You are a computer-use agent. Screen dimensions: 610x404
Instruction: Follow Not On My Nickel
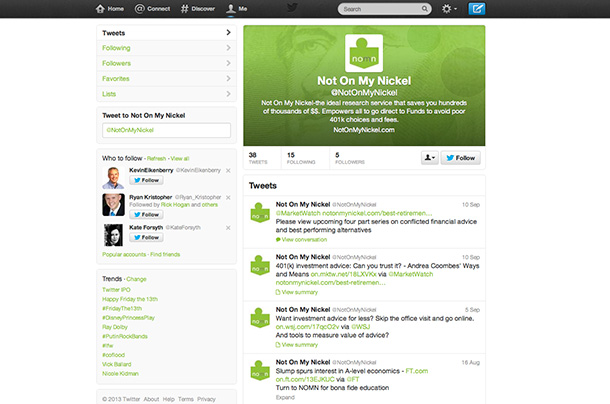point(461,157)
